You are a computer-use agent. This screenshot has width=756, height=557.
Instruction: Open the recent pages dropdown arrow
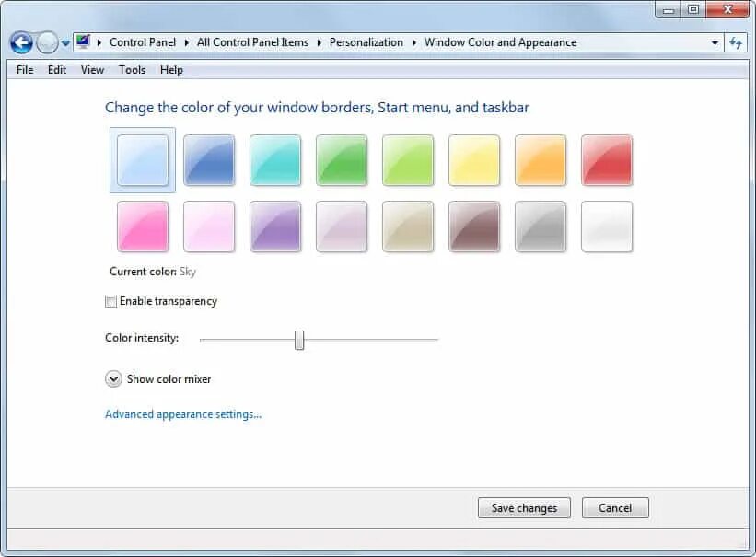[x=65, y=43]
